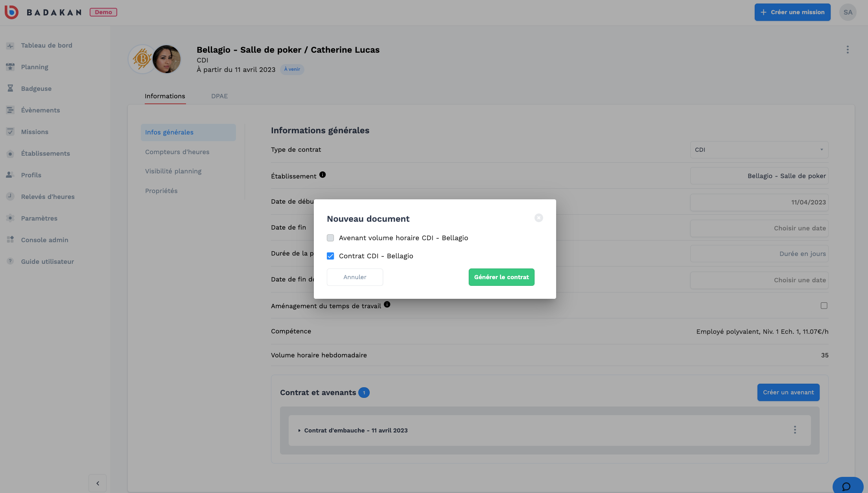Click Annuler in the dialog
868x493 pixels.
tap(355, 277)
